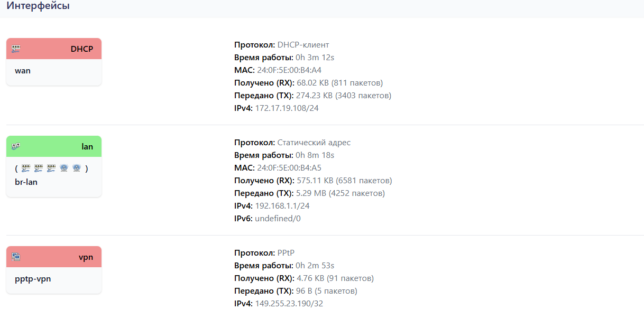Screen dimensions: 644x319
Task: Open the red DHCP interface header
Action: 54,49
